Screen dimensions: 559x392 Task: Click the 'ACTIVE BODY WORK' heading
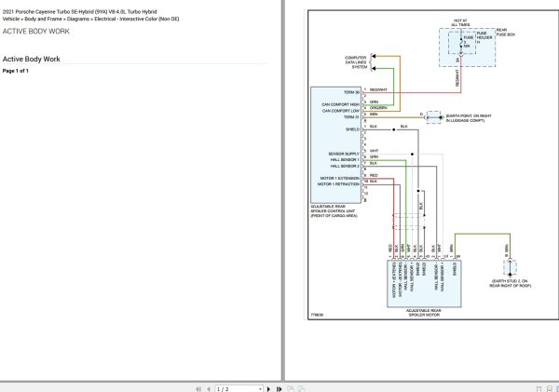coord(36,32)
